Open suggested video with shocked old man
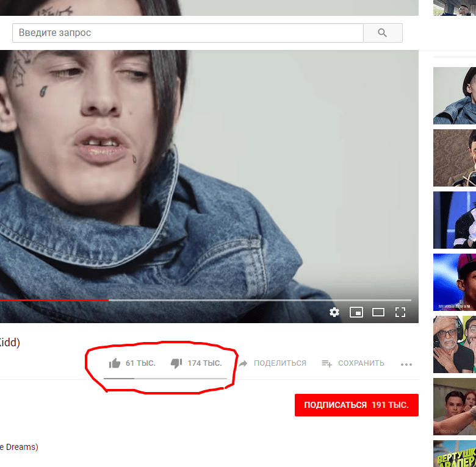Image resolution: width=476 pixels, height=467 pixels. coord(455,344)
